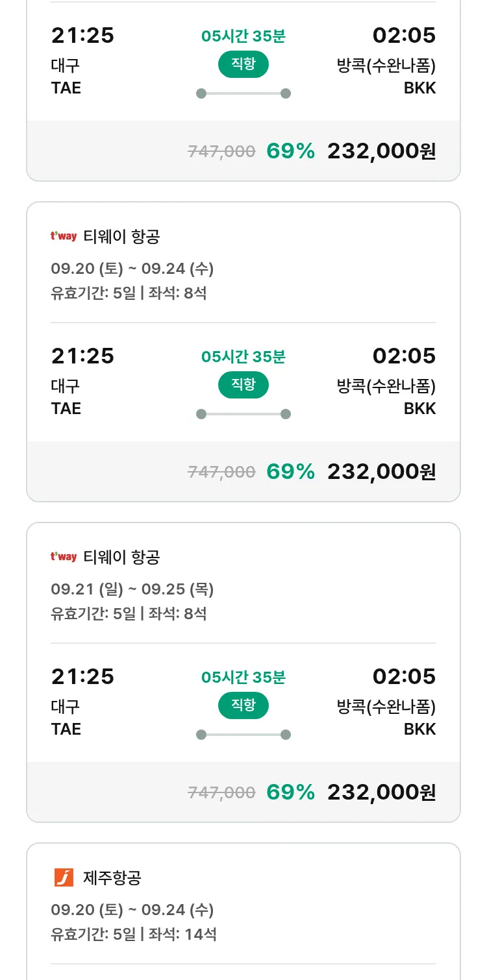Choose the 232,000원 fare for the 09.21 (일) flight
Viewport: 487px width, 980px height.
coord(381,792)
